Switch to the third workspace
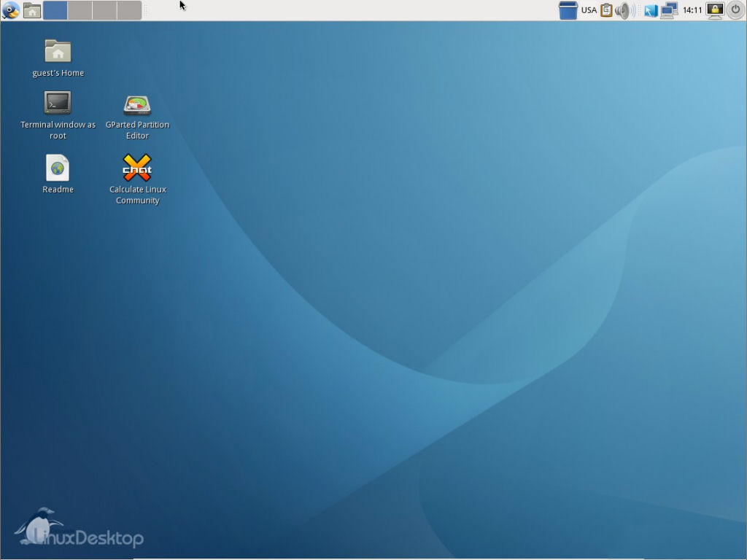The image size is (747, 560). [104, 10]
